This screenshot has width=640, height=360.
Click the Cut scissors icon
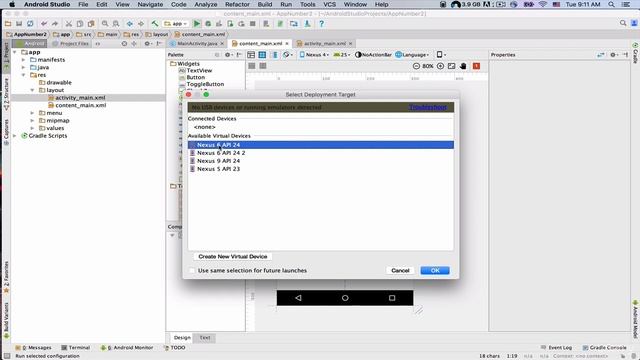69,24
